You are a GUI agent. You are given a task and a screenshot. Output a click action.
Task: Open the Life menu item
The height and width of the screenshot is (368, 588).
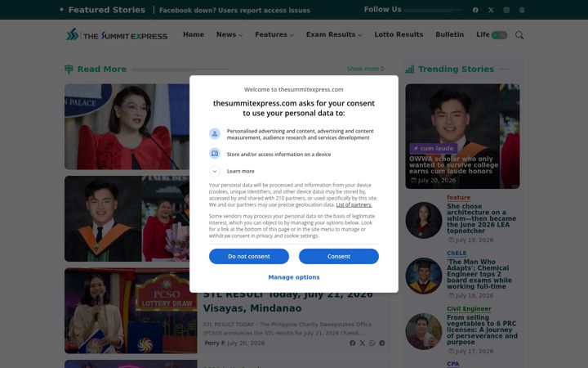click(483, 34)
